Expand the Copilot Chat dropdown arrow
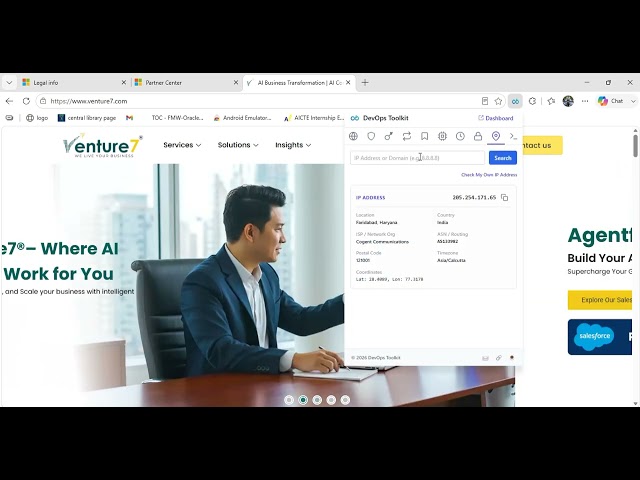Viewport: 640px width, 480px height. coord(633,101)
